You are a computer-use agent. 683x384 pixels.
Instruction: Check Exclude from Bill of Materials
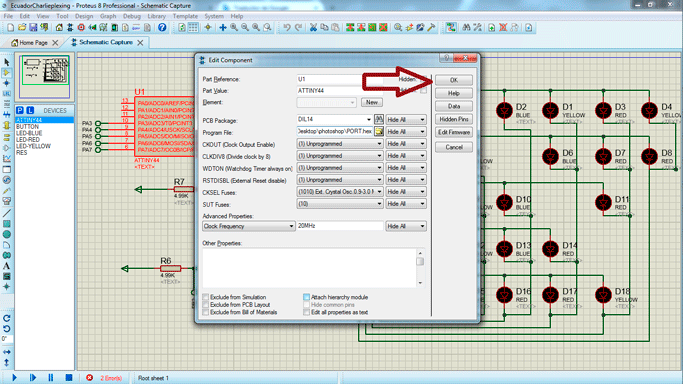[x=206, y=312]
